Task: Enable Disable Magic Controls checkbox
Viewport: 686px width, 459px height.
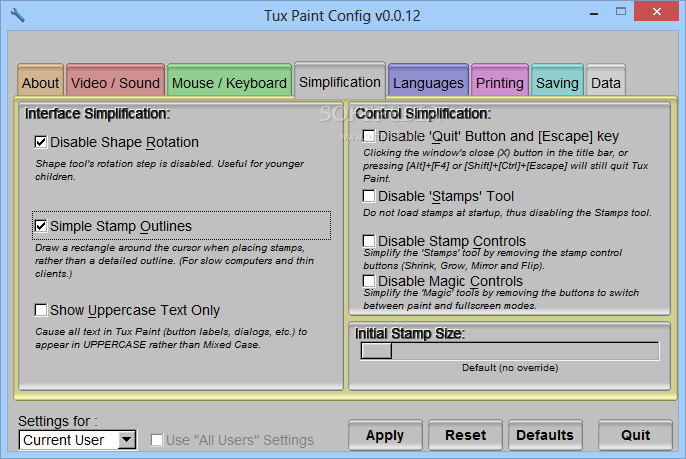Action: (369, 281)
